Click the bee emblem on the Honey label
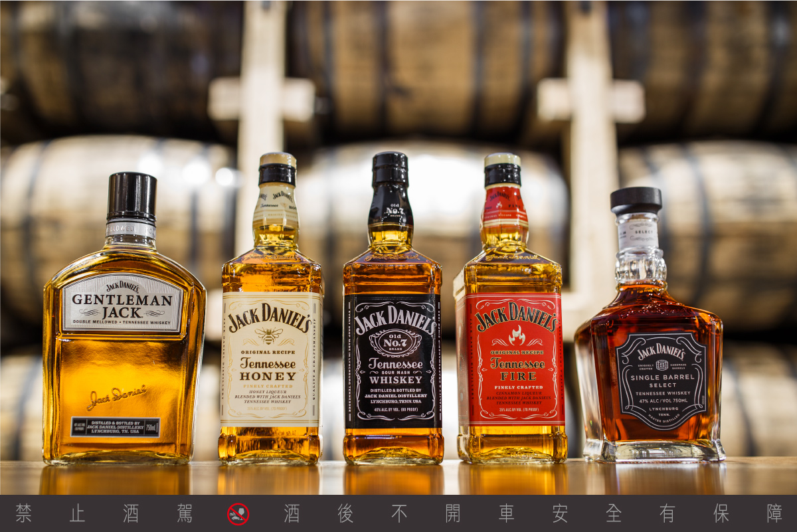Screen dimensions: 797x532 (x=270, y=337)
